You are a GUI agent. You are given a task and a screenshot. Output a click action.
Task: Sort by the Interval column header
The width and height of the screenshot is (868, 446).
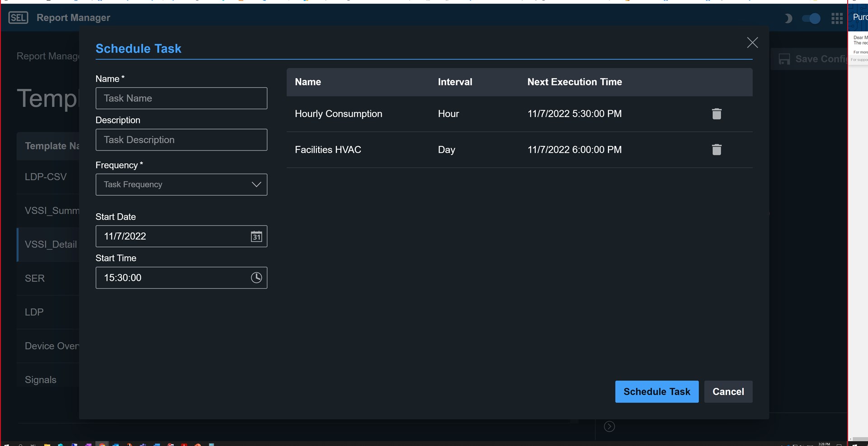455,82
